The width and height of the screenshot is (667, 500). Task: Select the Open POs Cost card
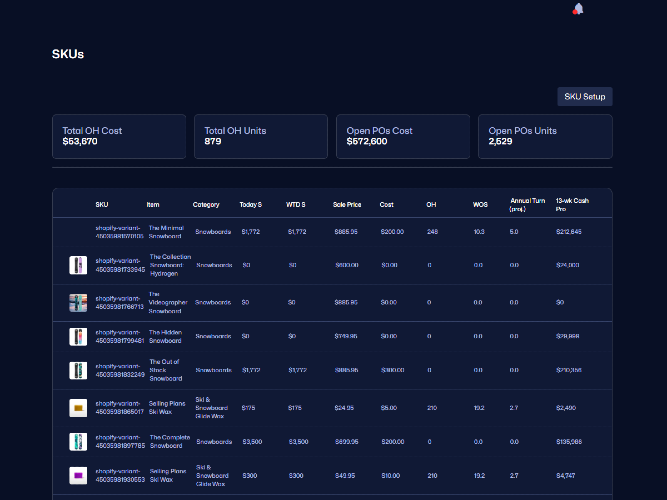click(x=403, y=137)
